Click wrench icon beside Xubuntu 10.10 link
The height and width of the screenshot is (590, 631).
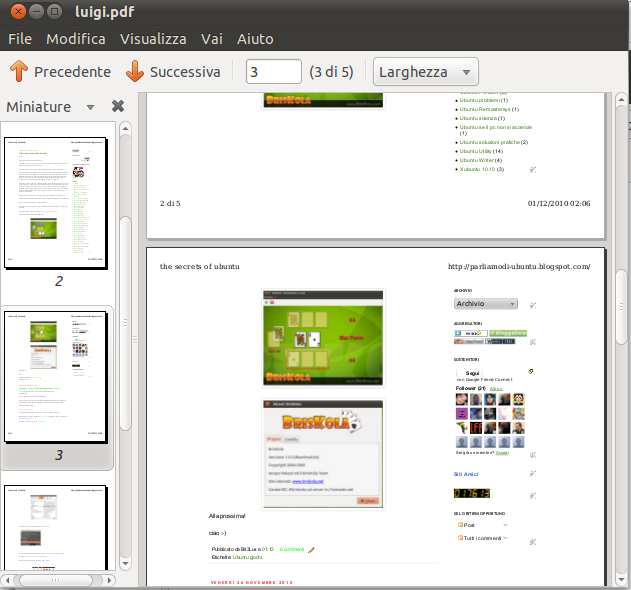coord(533,170)
